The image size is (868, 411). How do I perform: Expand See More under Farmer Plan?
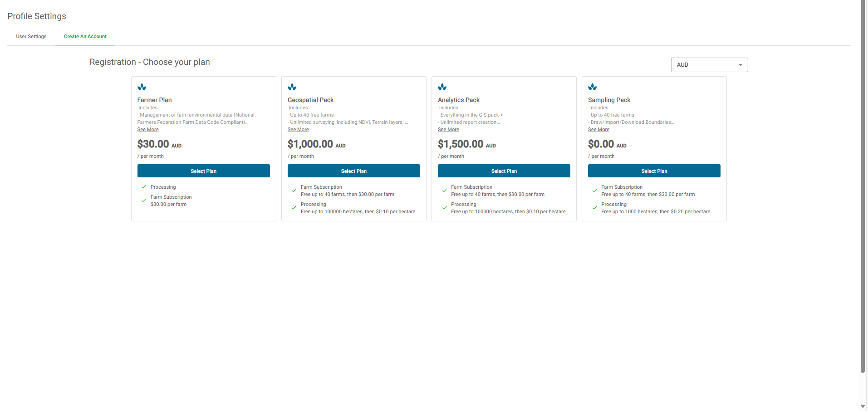[x=148, y=130]
